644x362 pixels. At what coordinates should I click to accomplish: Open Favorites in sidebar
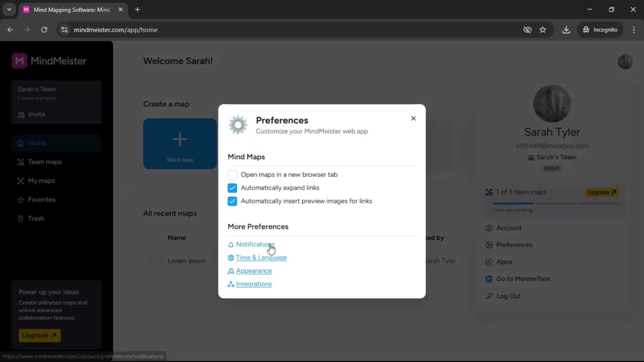pos(56,199)
